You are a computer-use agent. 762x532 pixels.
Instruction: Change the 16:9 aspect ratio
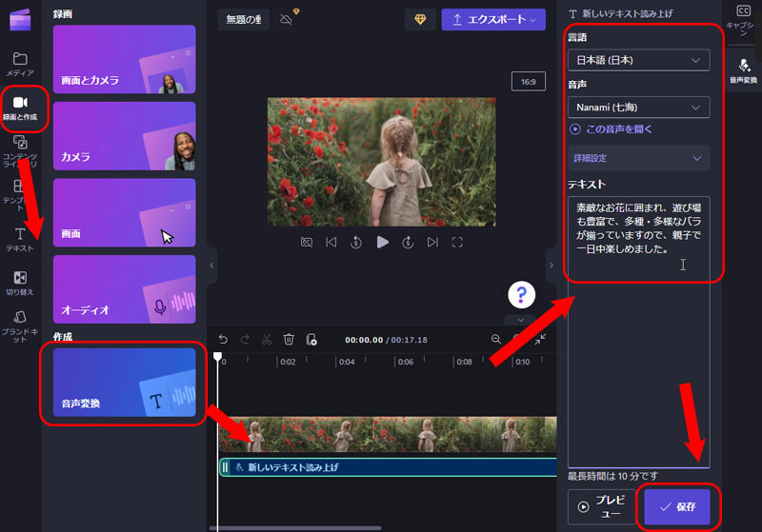(529, 82)
